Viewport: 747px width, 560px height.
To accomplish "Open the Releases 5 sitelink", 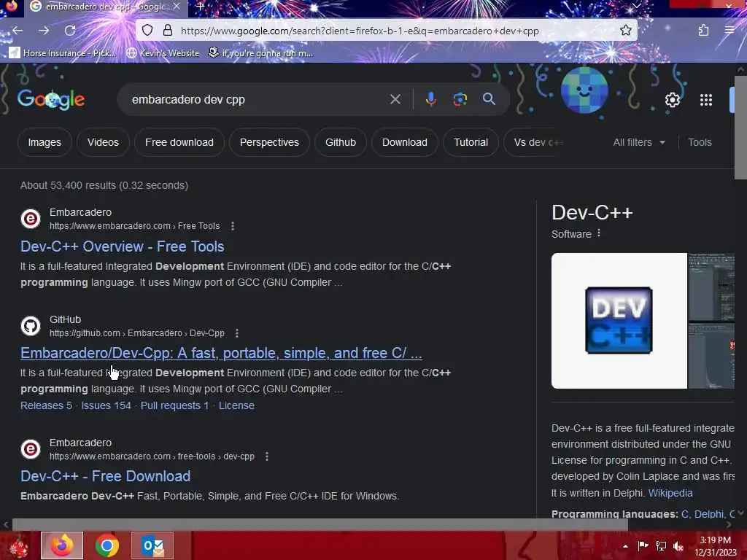I will (x=46, y=405).
